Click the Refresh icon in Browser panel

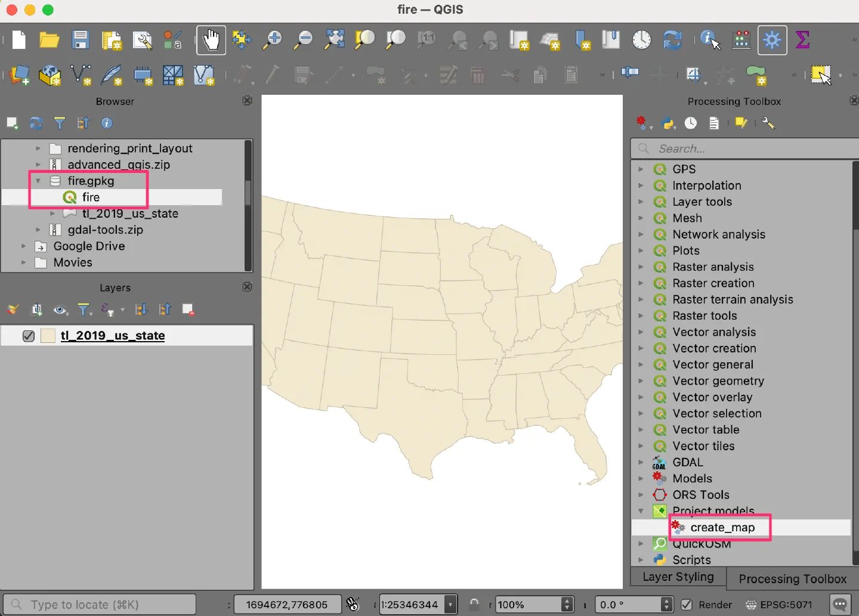click(x=36, y=123)
